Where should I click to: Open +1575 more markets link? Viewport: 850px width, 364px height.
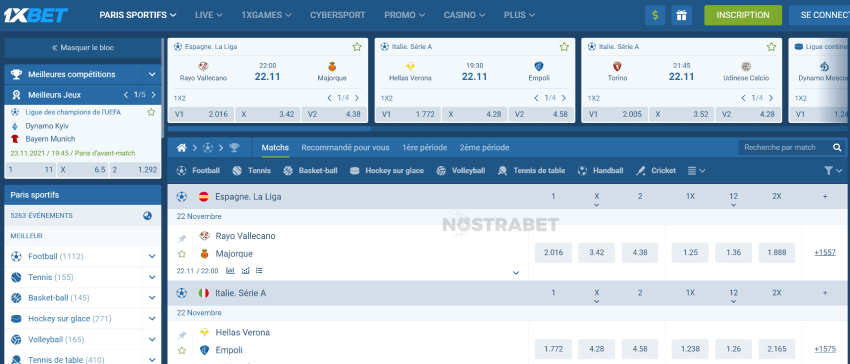pos(825,349)
